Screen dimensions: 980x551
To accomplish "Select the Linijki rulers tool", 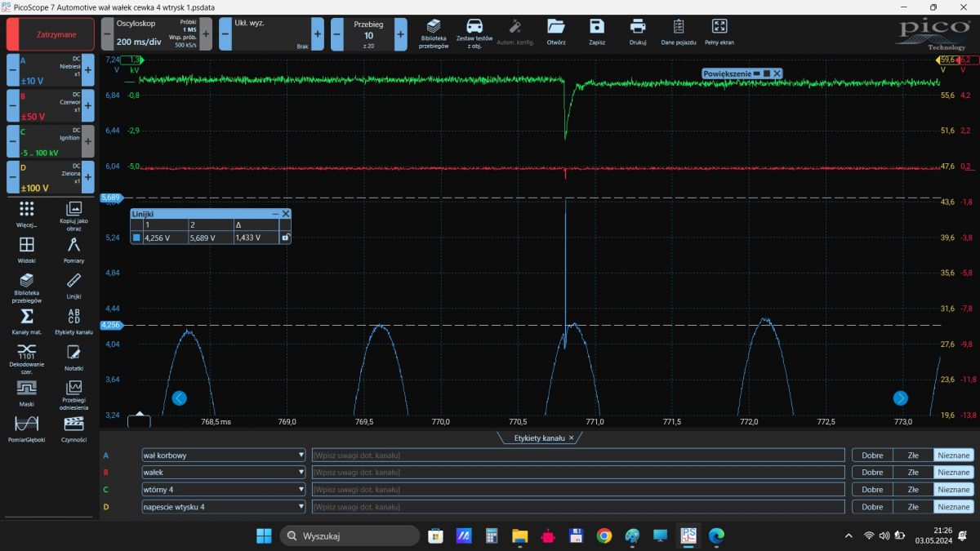I will [73, 285].
